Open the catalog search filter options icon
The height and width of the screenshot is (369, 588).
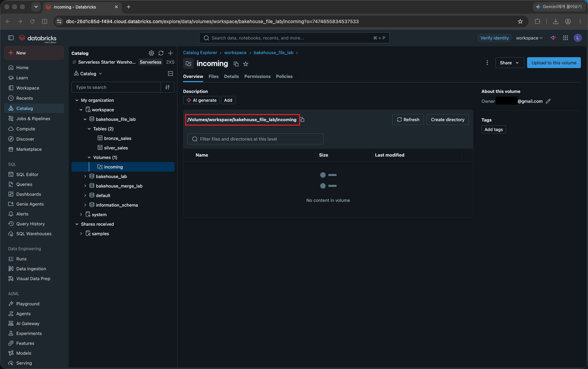[x=167, y=87]
